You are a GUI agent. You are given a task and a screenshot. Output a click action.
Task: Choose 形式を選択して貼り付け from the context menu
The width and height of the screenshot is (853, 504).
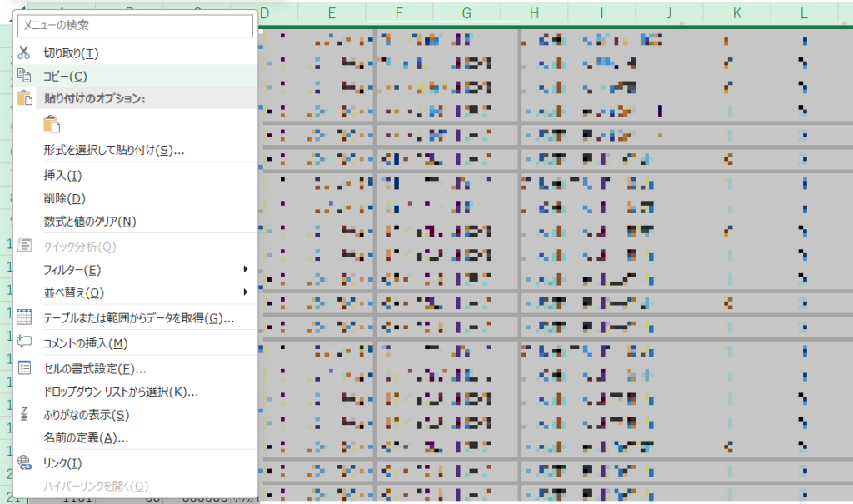[113, 150]
